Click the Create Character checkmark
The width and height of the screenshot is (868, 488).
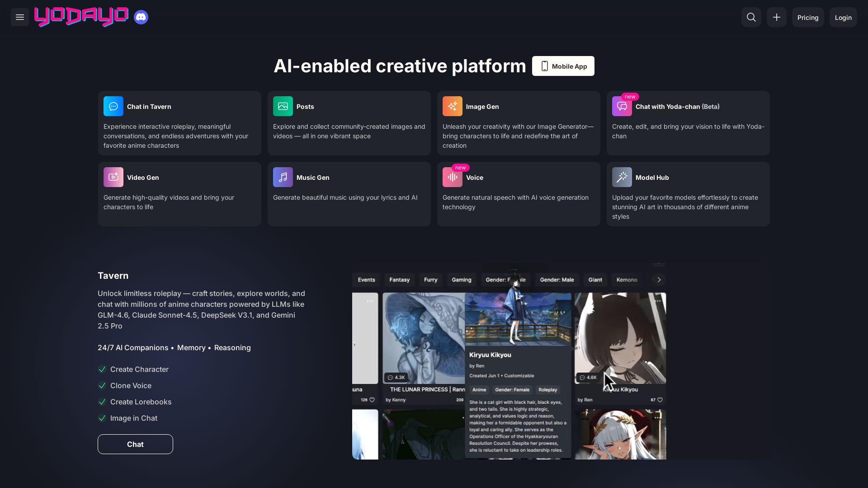click(102, 369)
